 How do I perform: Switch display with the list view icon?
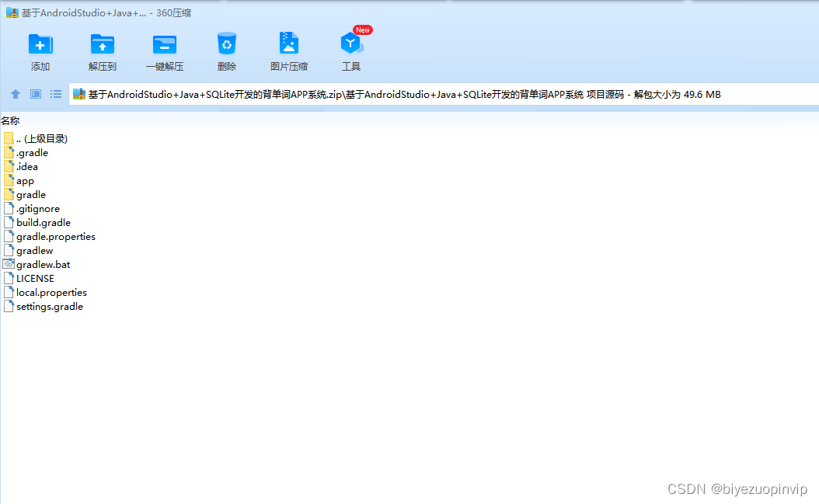[55, 94]
